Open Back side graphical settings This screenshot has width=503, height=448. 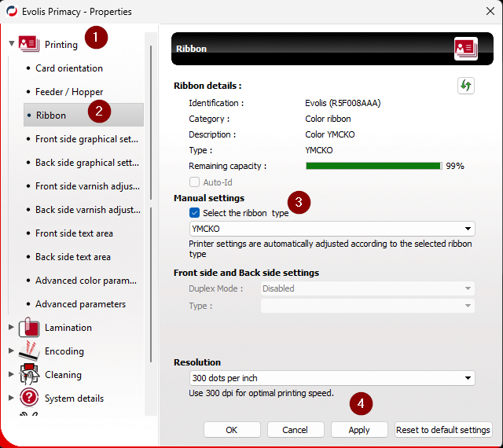coord(87,163)
